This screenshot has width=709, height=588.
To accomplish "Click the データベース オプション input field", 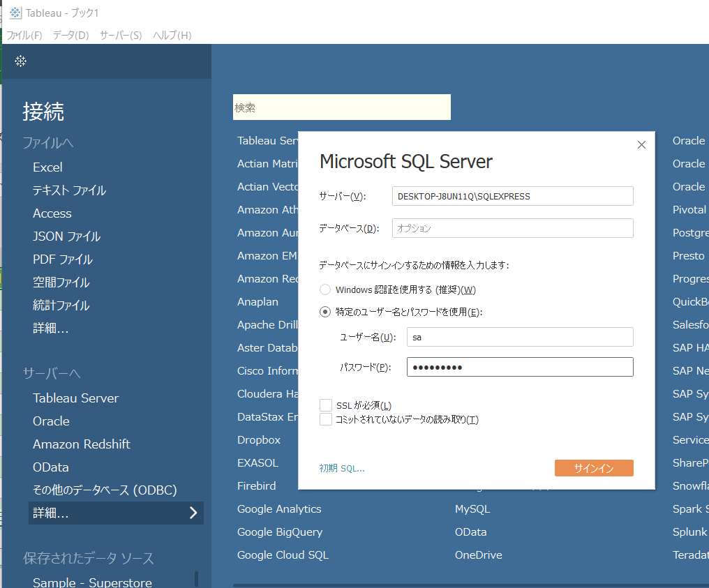I will [x=513, y=228].
